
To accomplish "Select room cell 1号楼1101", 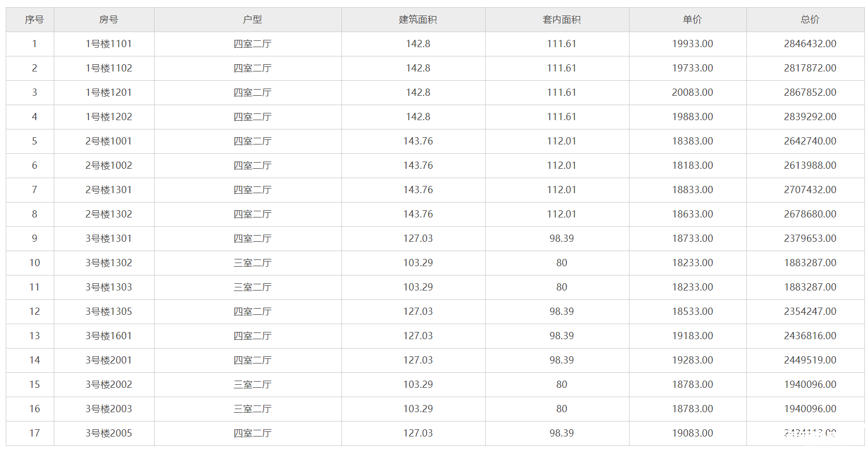I will pos(109,44).
